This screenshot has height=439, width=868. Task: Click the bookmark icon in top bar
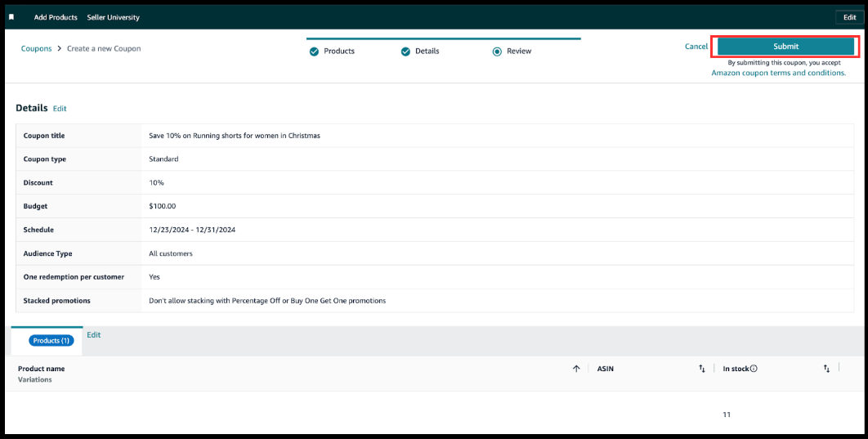click(x=11, y=17)
